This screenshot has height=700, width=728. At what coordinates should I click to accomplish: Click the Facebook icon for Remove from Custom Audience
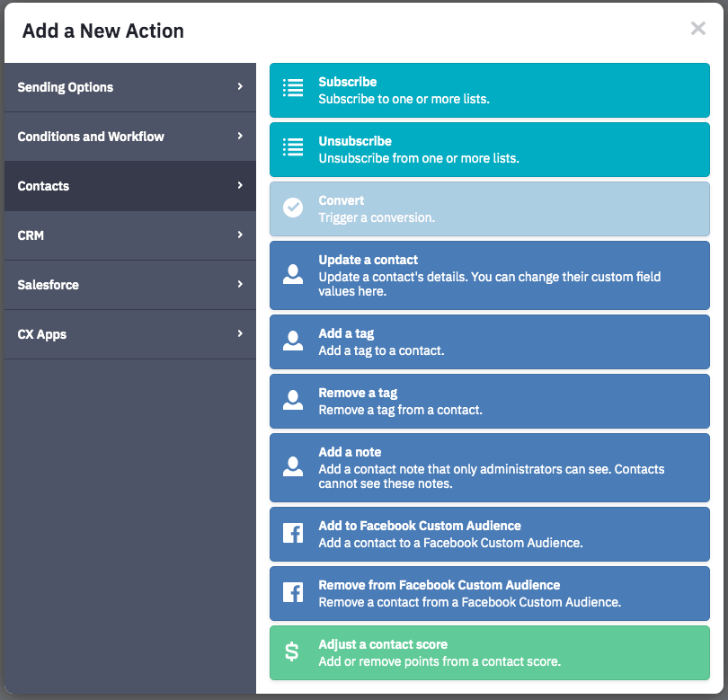tap(293, 592)
